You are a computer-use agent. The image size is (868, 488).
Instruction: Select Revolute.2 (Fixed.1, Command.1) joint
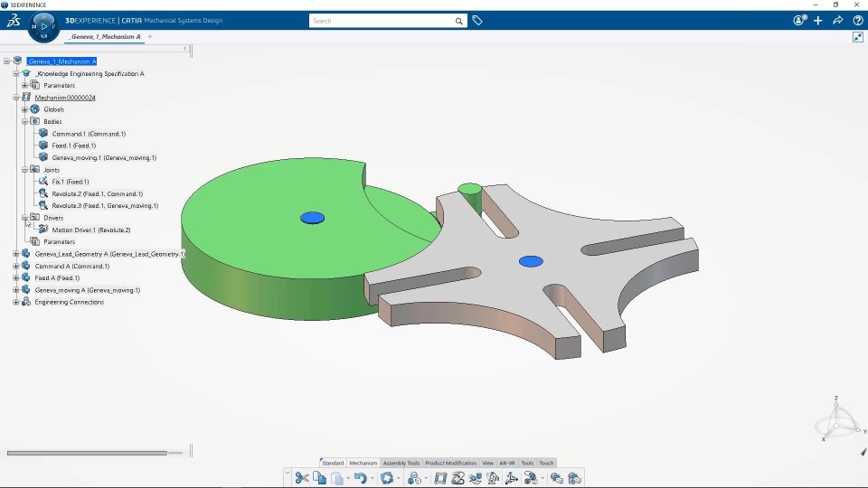coord(98,193)
